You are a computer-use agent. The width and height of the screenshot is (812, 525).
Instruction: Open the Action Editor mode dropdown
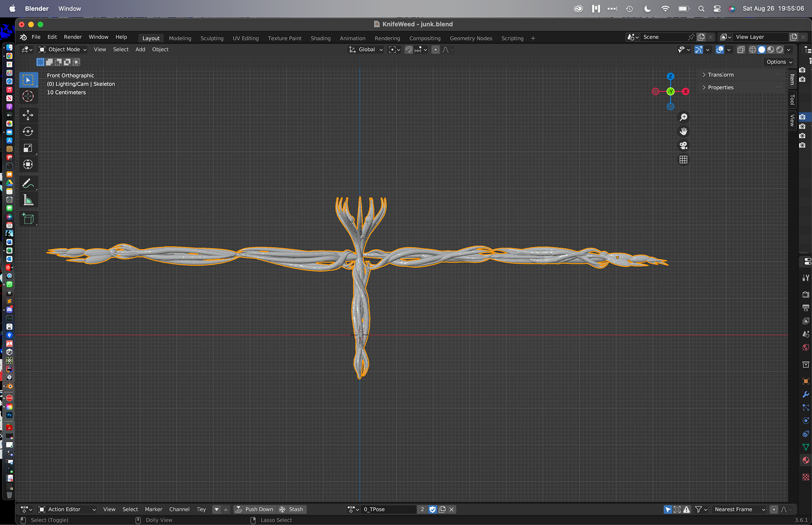click(67, 509)
